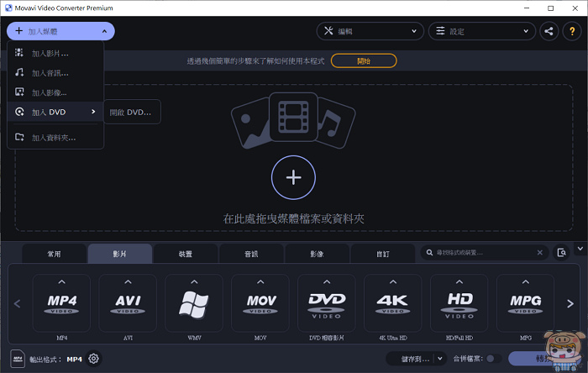Click the share icon button
The image size is (588, 373).
click(549, 31)
